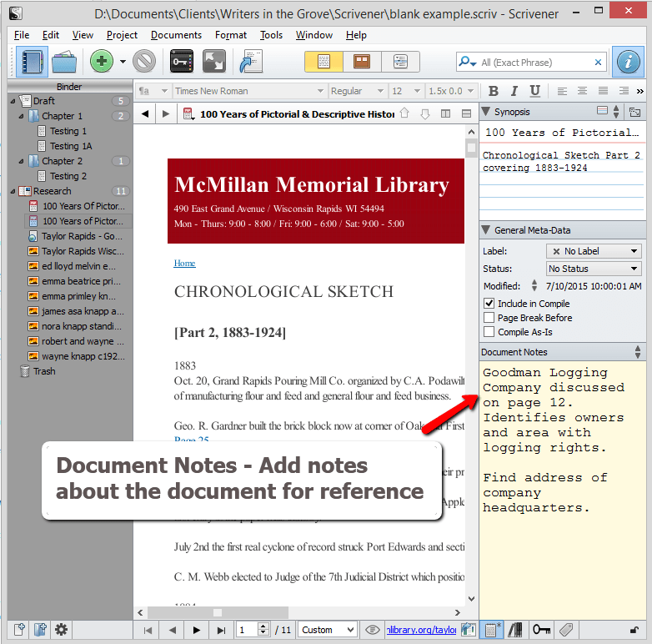Open the Format menu
Viewport: 652px width, 644px height.
click(231, 35)
